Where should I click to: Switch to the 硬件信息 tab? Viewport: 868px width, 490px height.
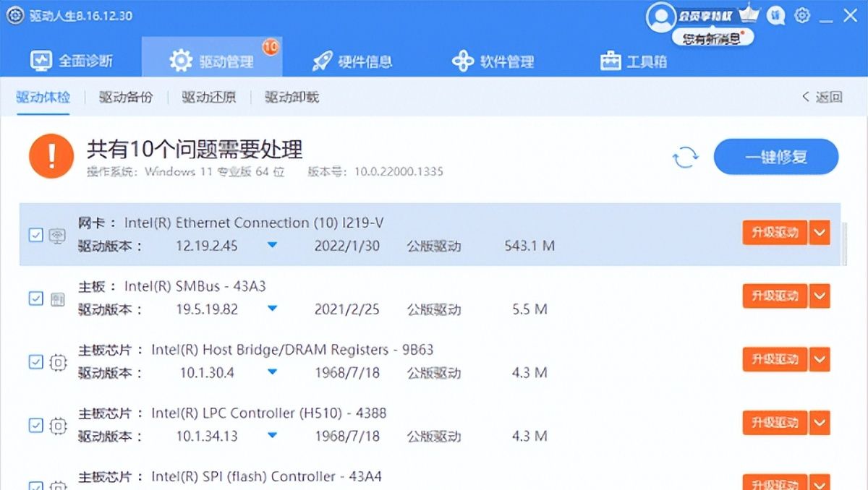(x=353, y=61)
